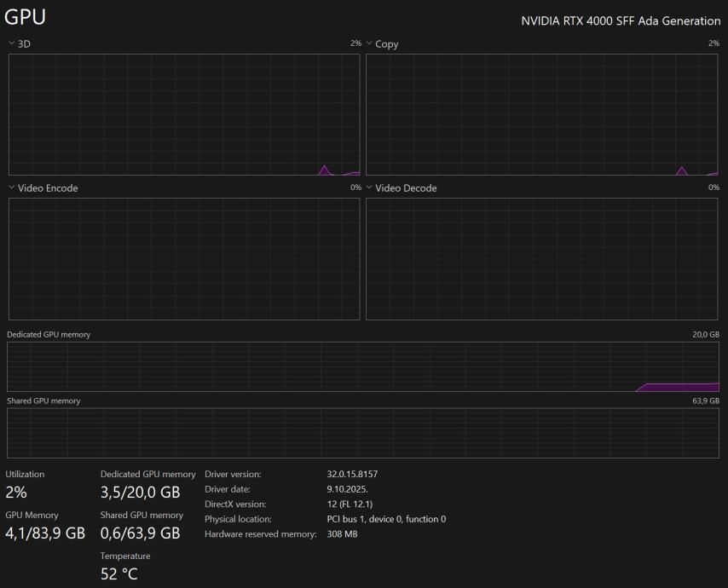Click the Video Encode usage graph
Screen dimensions: 728x588
point(184,259)
